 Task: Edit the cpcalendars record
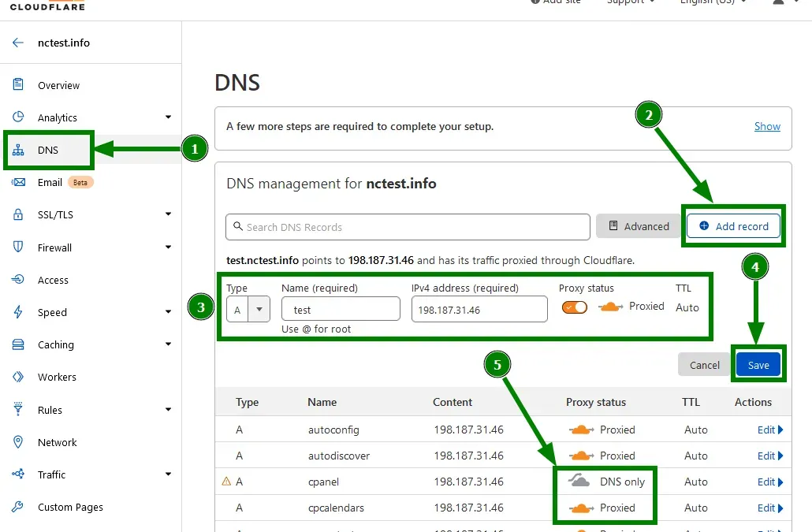coord(770,508)
